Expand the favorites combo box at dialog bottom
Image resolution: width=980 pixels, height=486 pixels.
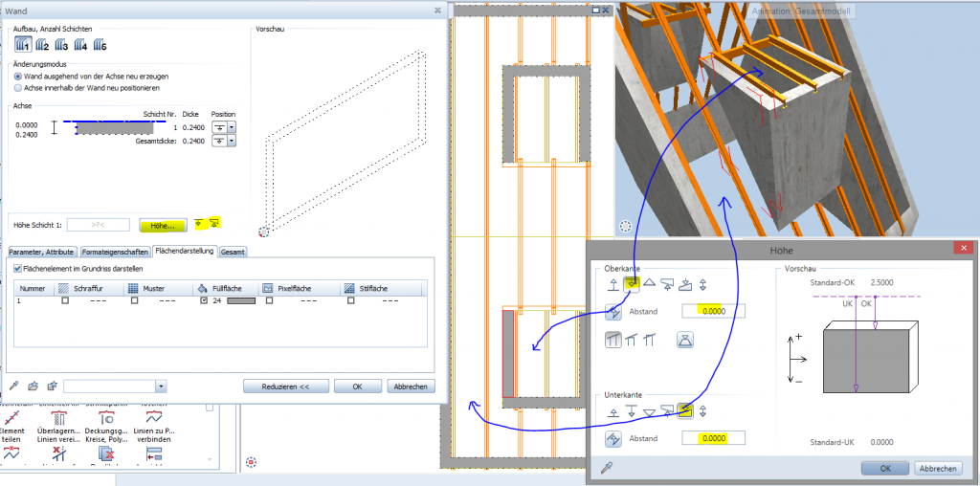tap(161, 387)
